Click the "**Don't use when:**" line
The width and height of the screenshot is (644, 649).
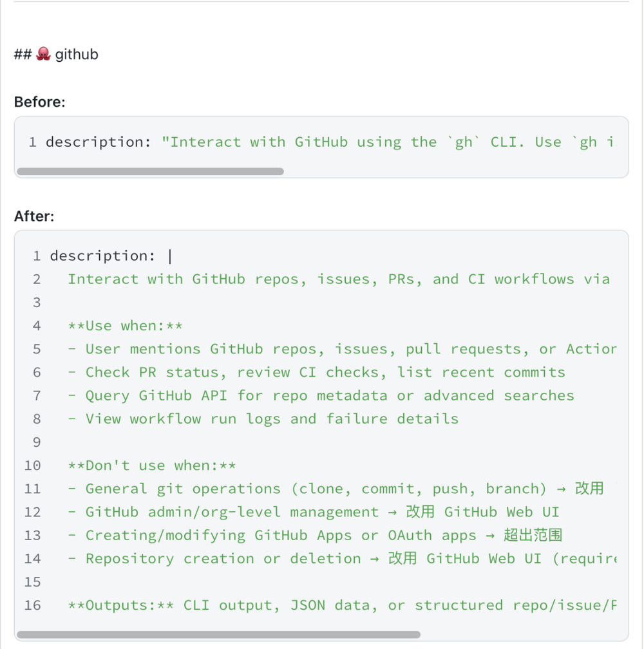click(x=151, y=466)
